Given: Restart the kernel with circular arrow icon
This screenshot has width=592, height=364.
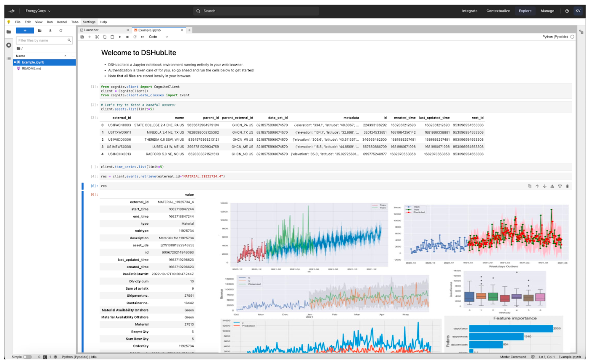Looking at the screenshot, I should point(135,37).
